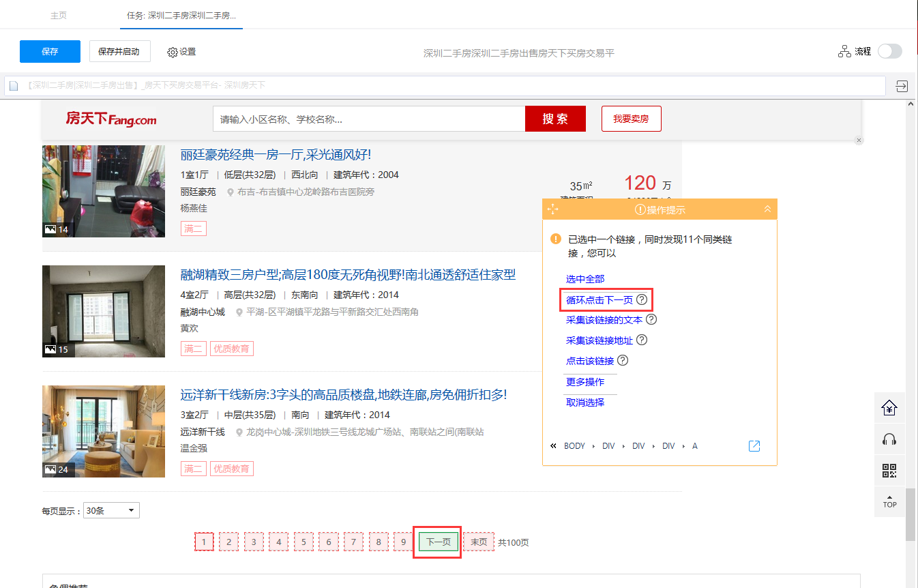Image resolution: width=918 pixels, height=588 pixels.
Task: Choose 选中全部 in the tip panel
Action: tap(585, 279)
